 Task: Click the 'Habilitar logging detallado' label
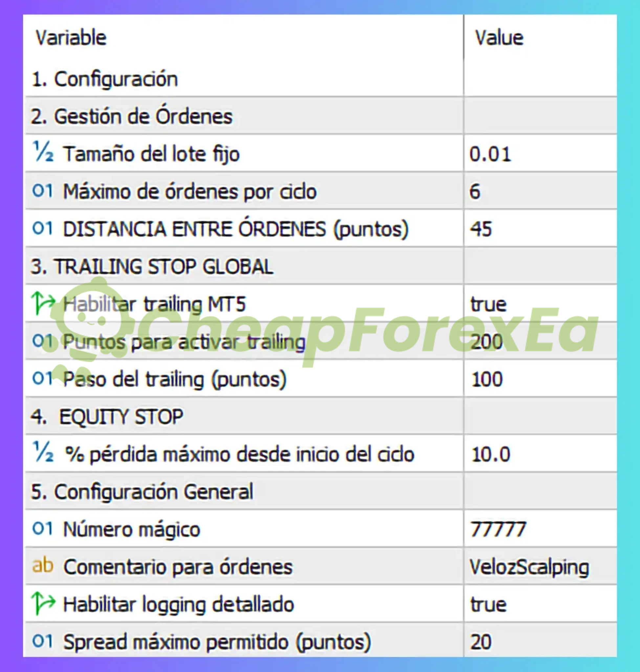[179, 604]
